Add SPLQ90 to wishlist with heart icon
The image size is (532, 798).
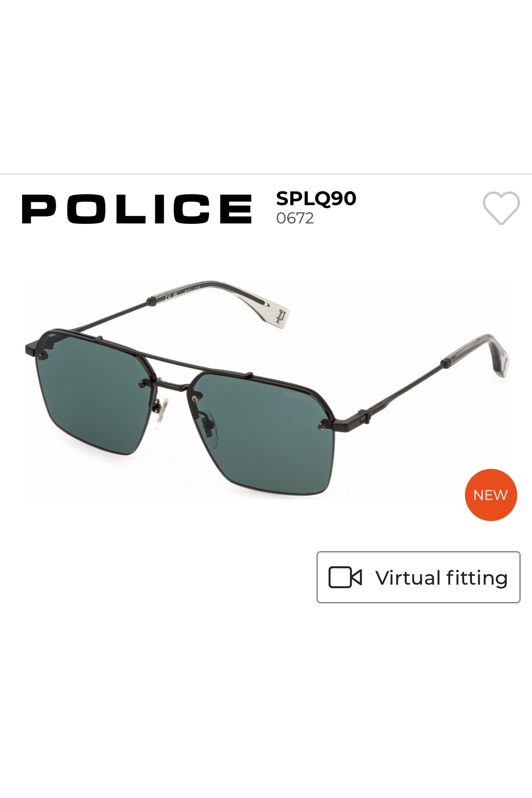(501, 208)
